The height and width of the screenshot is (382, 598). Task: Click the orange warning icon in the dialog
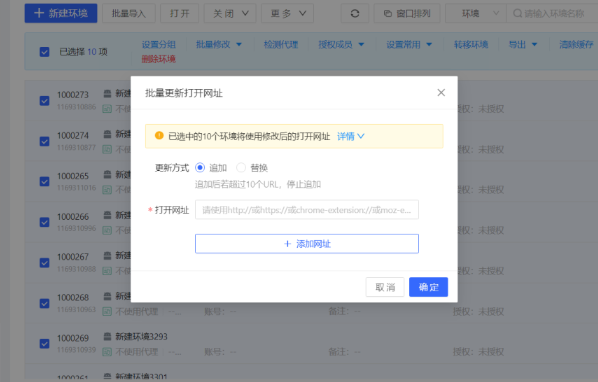pos(159,135)
